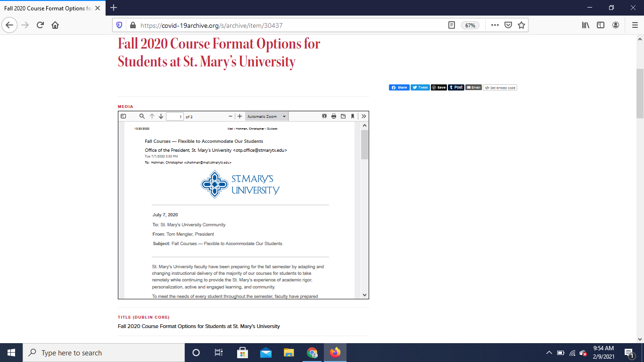The width and height of the screenshot is (644, 362).
Task: Print the PDF document
Action: point(334,116)
